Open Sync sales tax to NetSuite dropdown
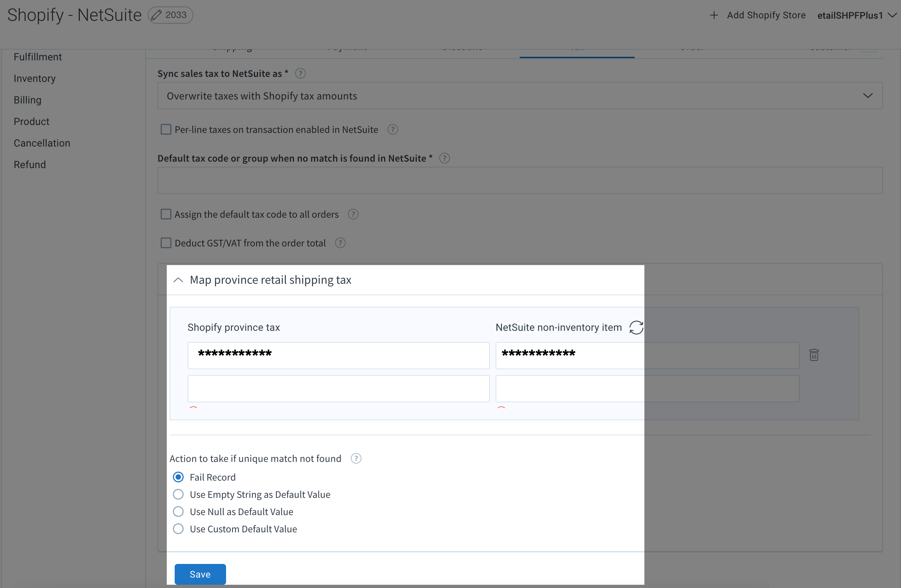 click(520, 96)
